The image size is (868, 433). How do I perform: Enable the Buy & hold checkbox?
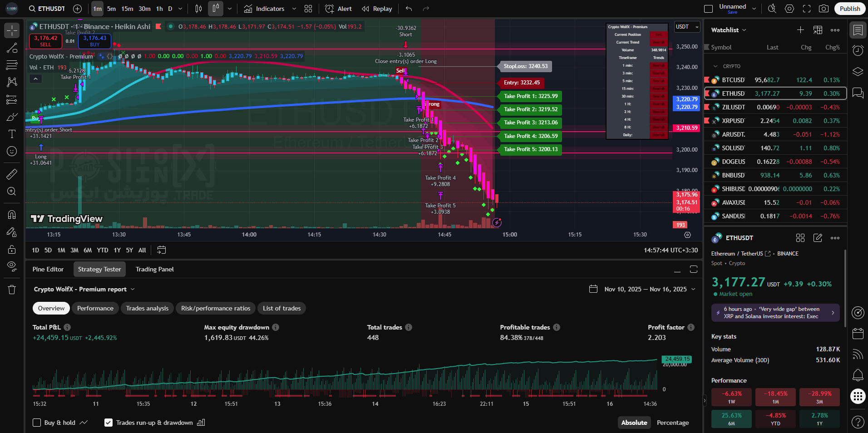tap(37, 423)
